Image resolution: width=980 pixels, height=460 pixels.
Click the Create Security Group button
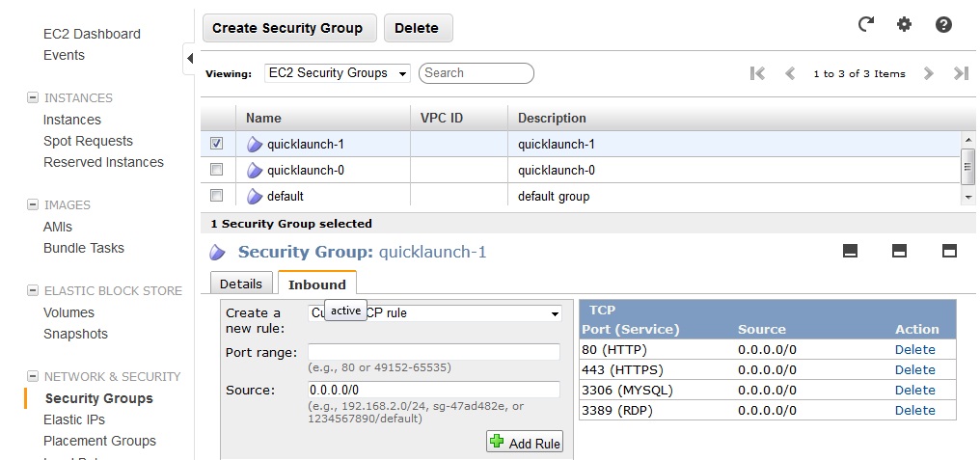pos(287,28)
